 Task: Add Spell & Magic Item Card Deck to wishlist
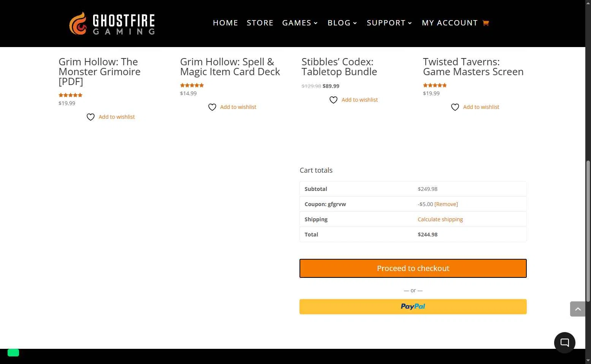(238, 107)
